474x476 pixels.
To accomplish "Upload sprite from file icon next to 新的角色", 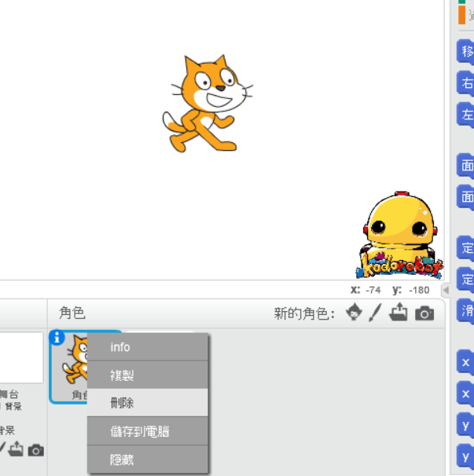I will [399, 312].
